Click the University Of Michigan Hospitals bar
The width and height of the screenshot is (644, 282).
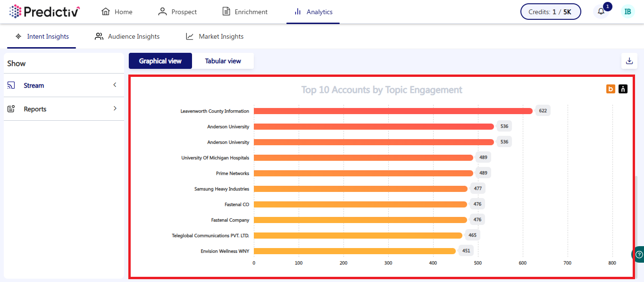tap(363, 158)
